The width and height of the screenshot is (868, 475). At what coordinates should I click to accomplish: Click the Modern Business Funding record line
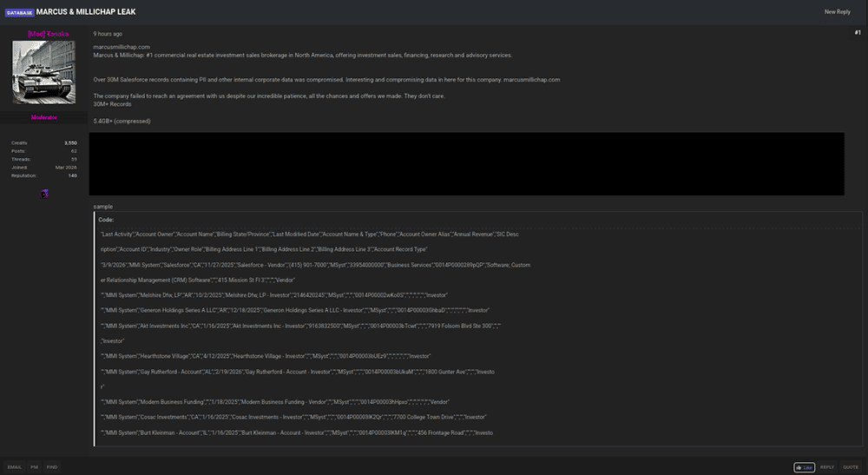pyautogui.click(x=275, y=402)
